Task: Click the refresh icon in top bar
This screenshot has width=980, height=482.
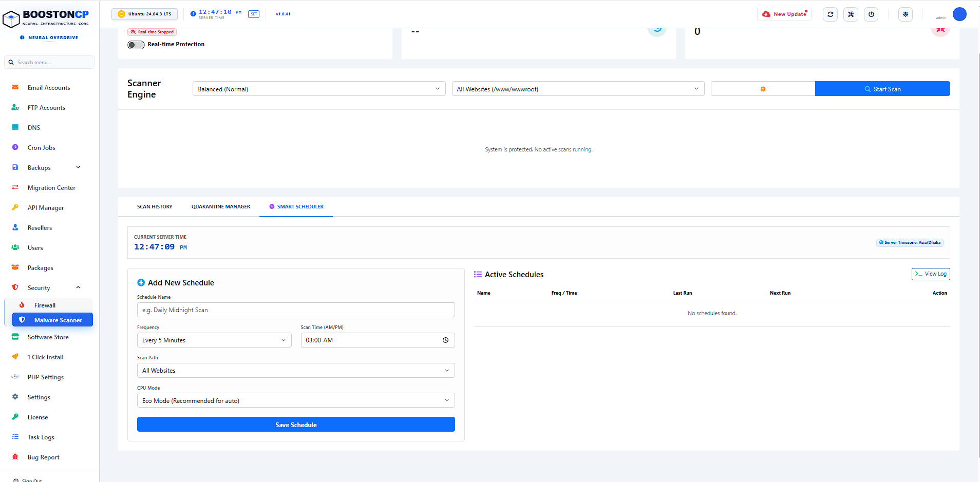Action: click(830, 14)
